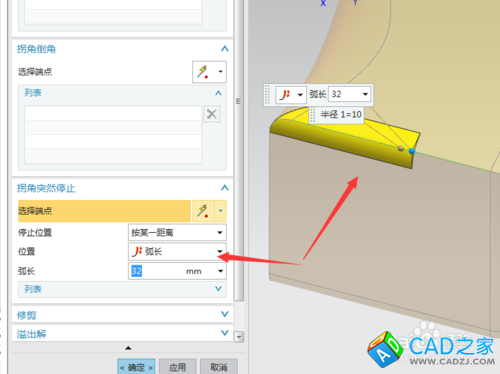This screenshot has width=500, height=374.
Task: Click endpoint picker icon in 拐角倒角 section
Action: click(203, 71)
